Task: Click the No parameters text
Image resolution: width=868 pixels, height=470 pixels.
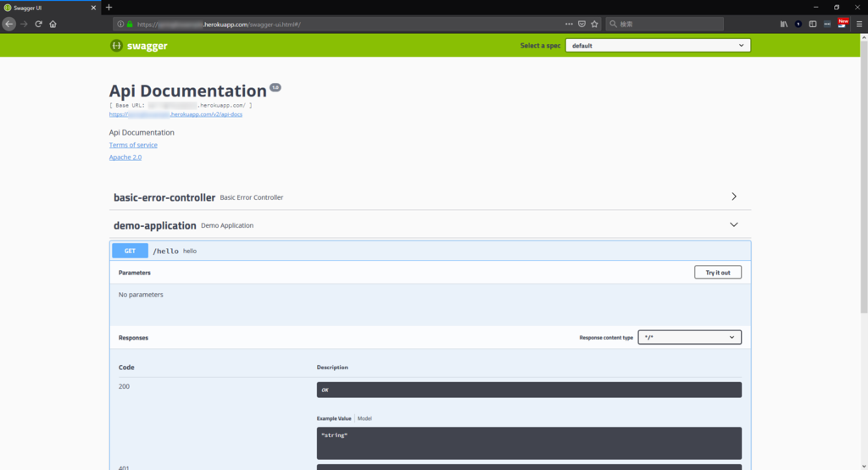Action: 141,295
